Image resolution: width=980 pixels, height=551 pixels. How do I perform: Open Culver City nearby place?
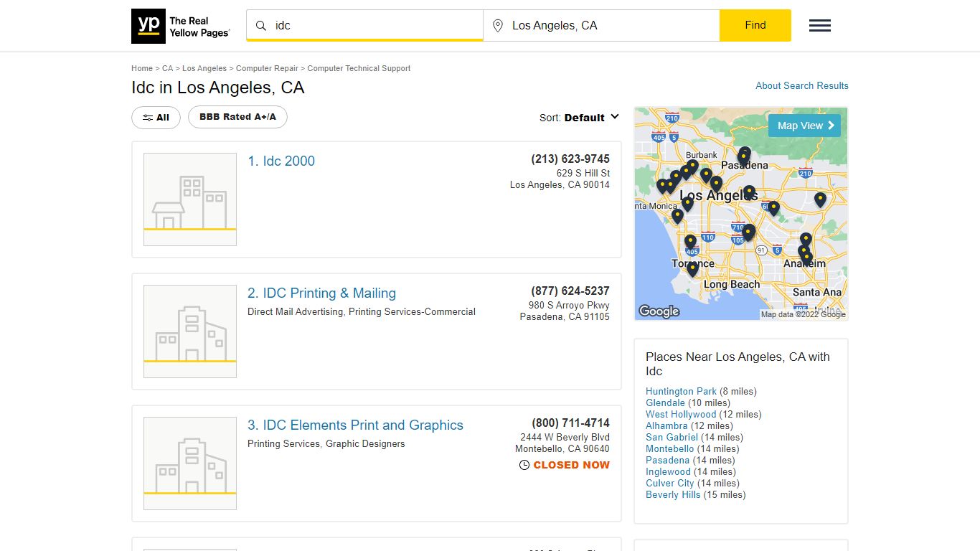pyautogui.click(x=670, y=484)
